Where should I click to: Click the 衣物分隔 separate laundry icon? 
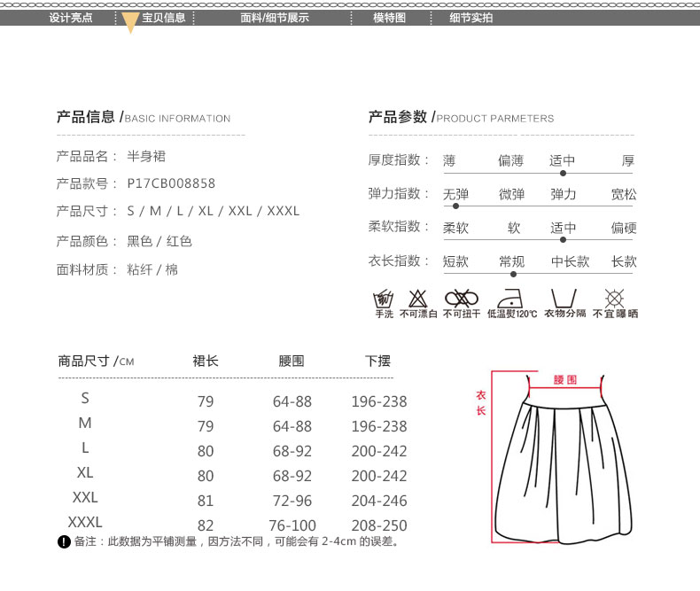(564, 299)
